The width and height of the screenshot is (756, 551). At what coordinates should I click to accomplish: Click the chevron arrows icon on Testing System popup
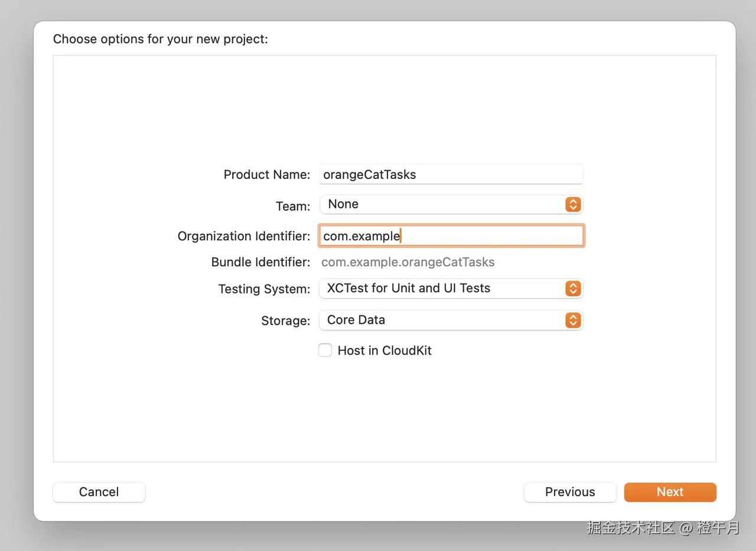click(x=573, y=288)
